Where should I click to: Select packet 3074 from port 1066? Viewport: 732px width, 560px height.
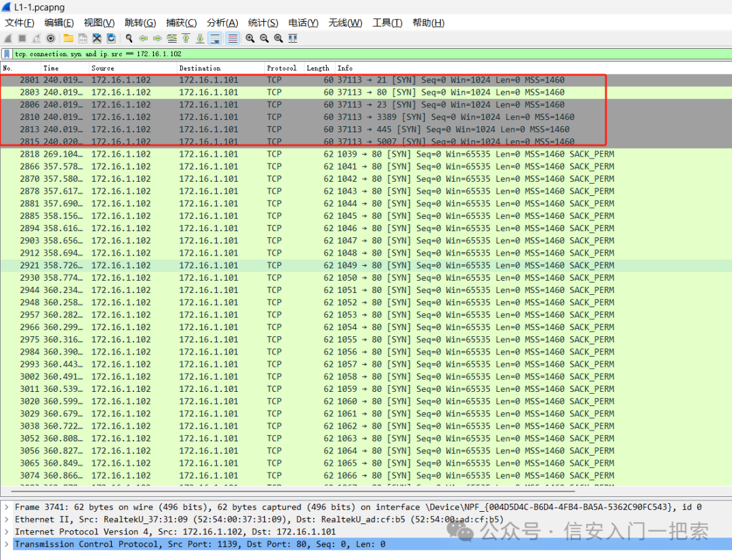pos(366,475)
